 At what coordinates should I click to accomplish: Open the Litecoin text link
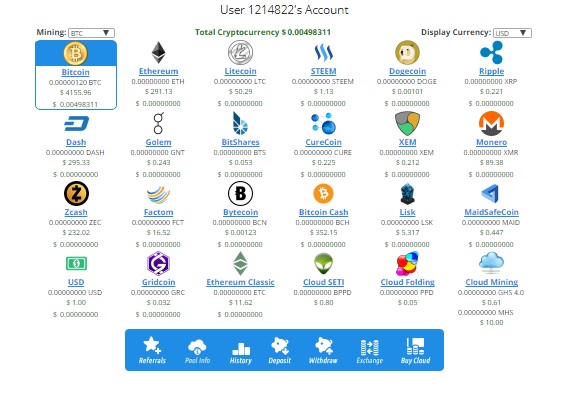(241, 71)
